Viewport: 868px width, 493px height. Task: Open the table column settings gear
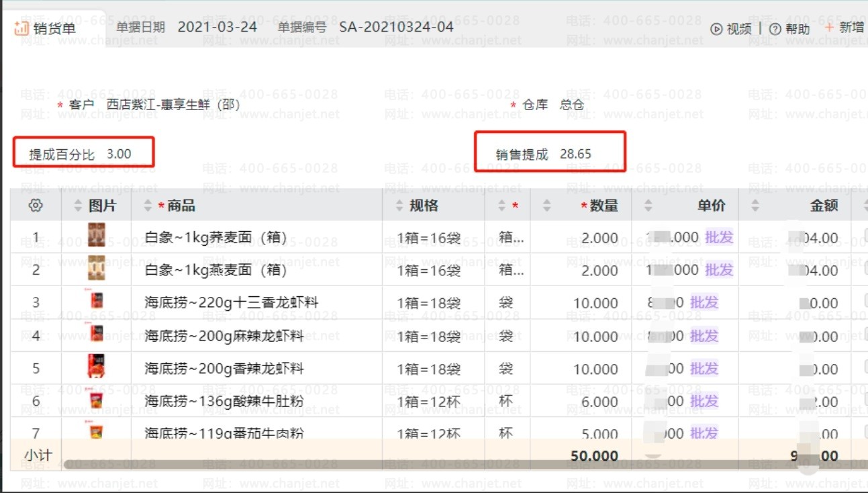point(36,206)
